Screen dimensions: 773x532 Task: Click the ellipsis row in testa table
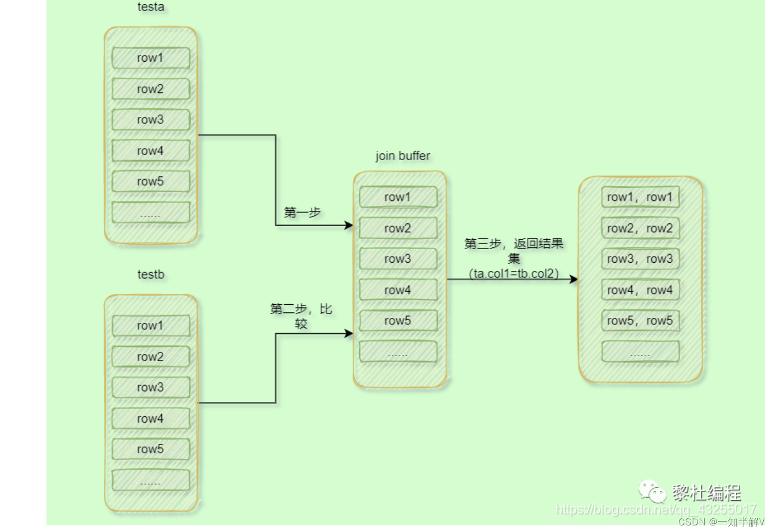click(151, 212)
